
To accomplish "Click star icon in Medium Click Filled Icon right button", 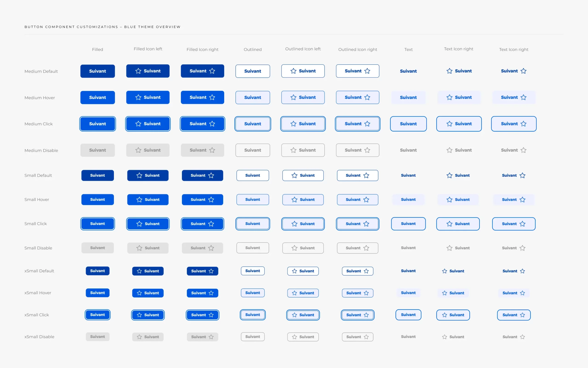I will click(x=212, y=124).
